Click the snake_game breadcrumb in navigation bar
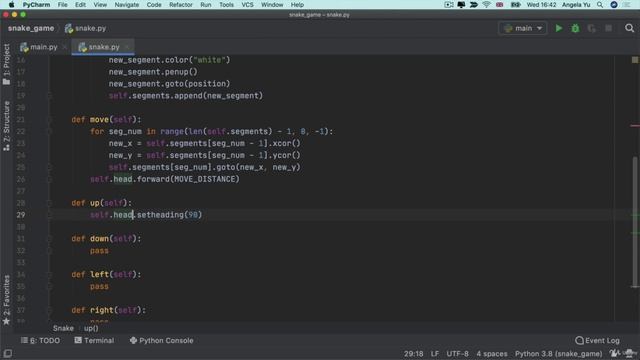Viewport: 640px width, 360px height. [31, 28]
